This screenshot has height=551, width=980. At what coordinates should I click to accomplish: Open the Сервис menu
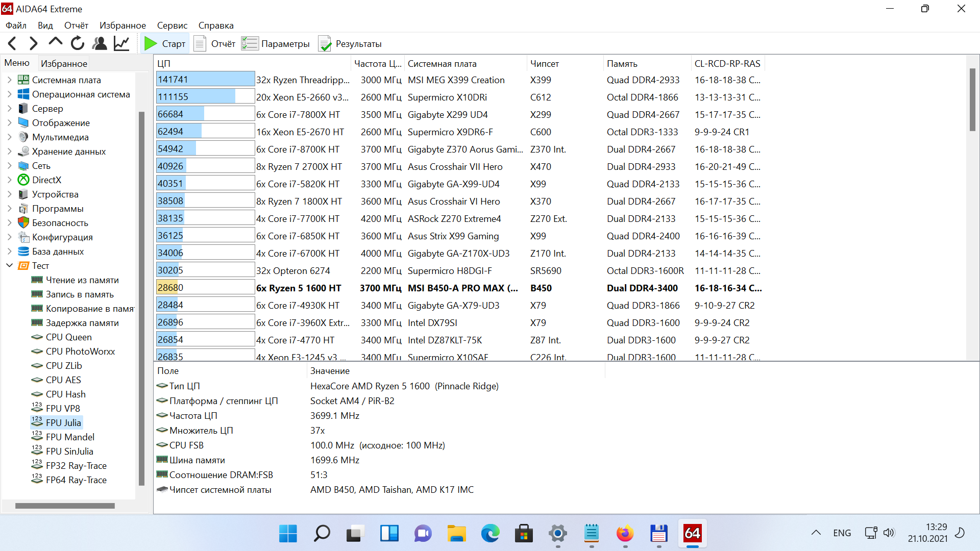click(172, 26)
